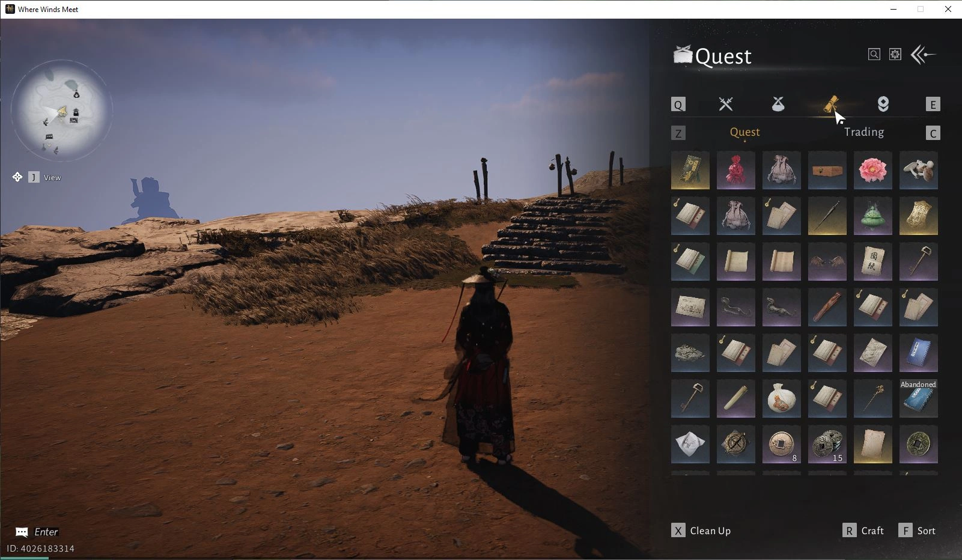
Task: Select the wooden box item
Action: coord(827,170)
